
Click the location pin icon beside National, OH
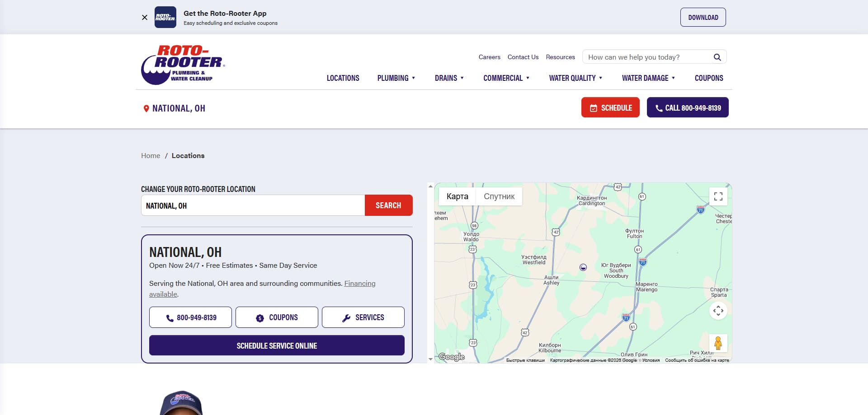coord(146,108)
